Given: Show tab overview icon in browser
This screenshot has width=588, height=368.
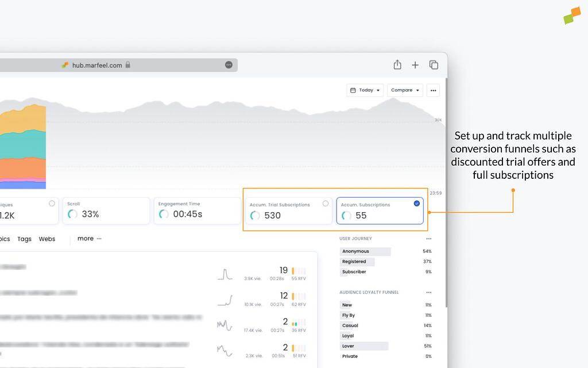Looking at the screenshot, I should coord(434,65).
